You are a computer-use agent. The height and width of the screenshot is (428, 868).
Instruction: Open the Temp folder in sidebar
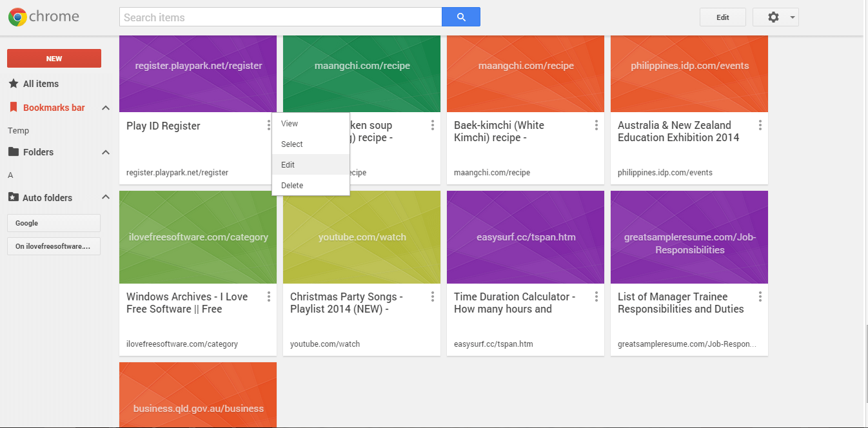click(18, 130)
